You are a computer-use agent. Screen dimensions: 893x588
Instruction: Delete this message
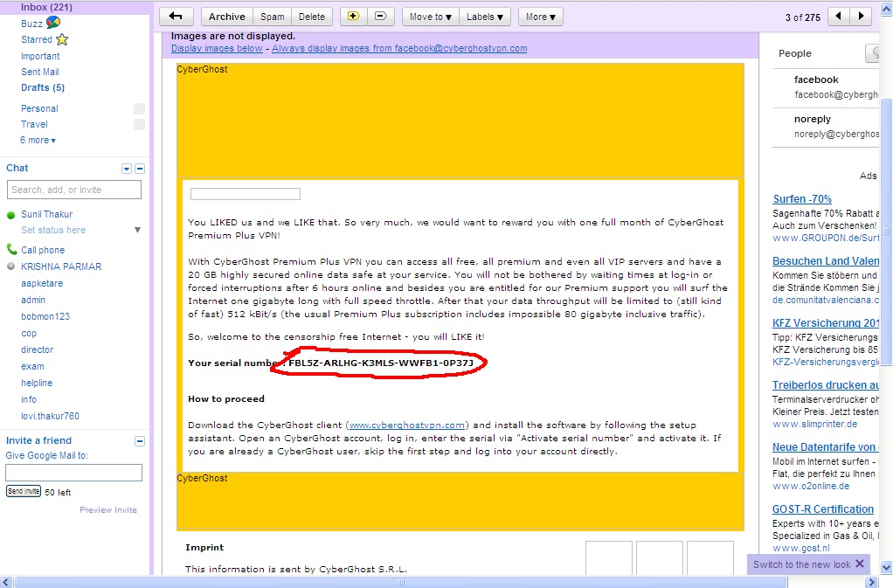pos(312,17)
